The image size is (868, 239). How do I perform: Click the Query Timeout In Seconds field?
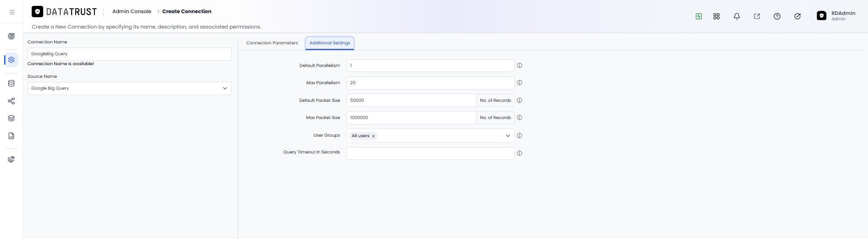click(x=430, y=153)
